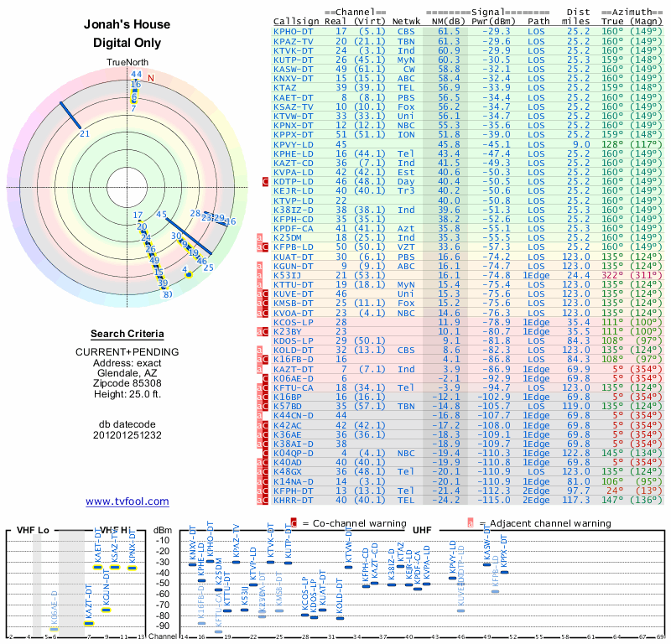The image size is (671, 644).
Task: Click channel 45 label on the radar plot
Action: (161, 215)
